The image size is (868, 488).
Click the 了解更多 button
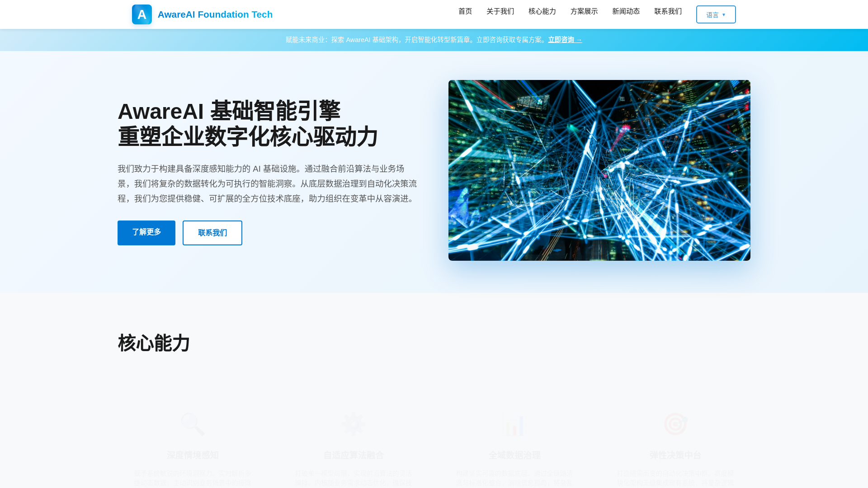146,233
